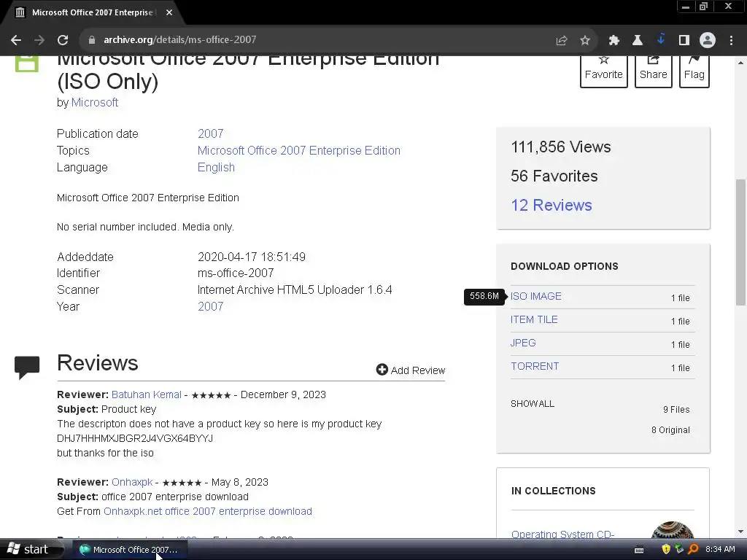Click the green floppy disk software icon
The width and height of the screenshot is (747, 560).
pyautogui.click(x=27, y=63)
